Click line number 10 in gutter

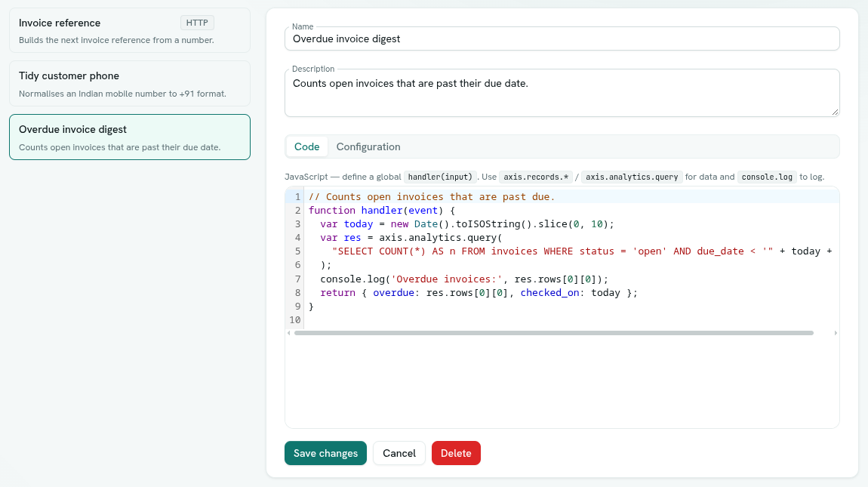point(294,319)
